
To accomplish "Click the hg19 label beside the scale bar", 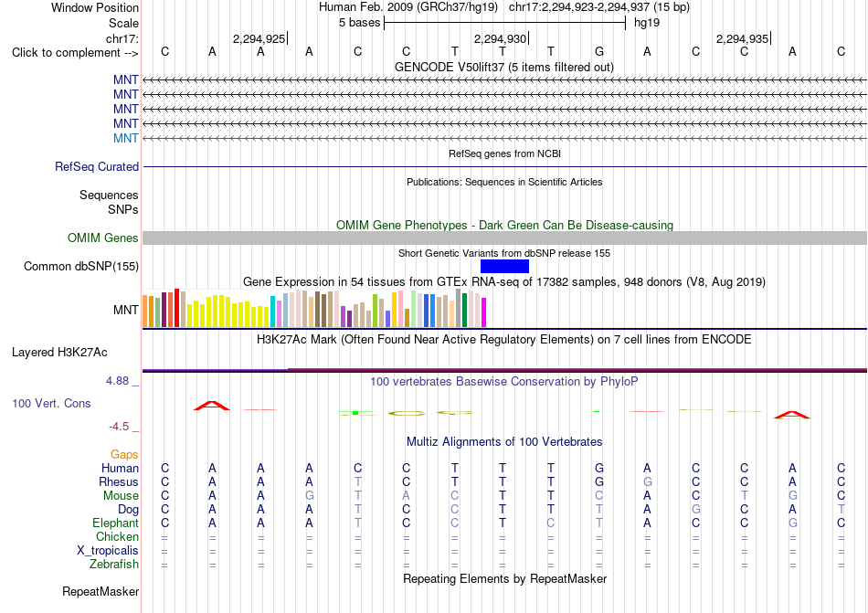I will pyautogui.click(x=647, y=23).
